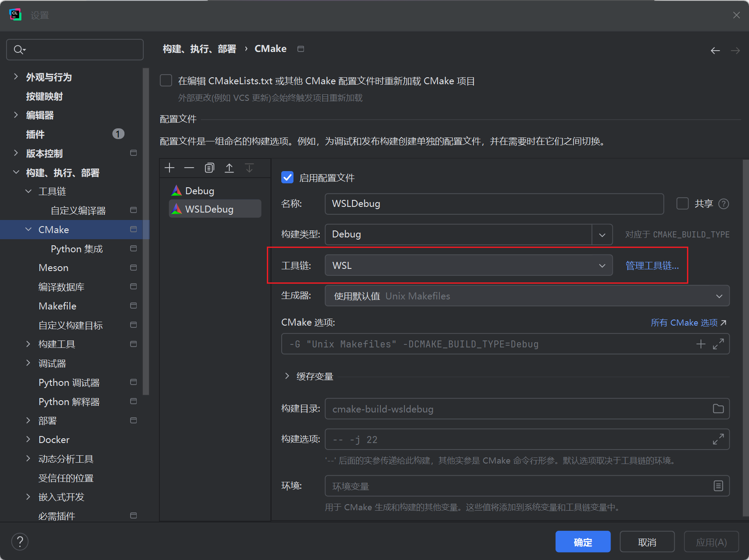
Task: Open the 受信任的位置 settings page
Action: (x=66, y=478)
